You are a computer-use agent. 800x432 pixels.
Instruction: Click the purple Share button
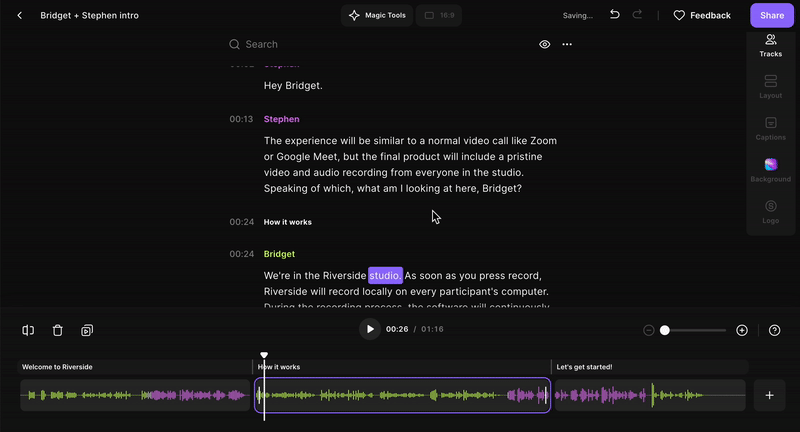point(772,15)
